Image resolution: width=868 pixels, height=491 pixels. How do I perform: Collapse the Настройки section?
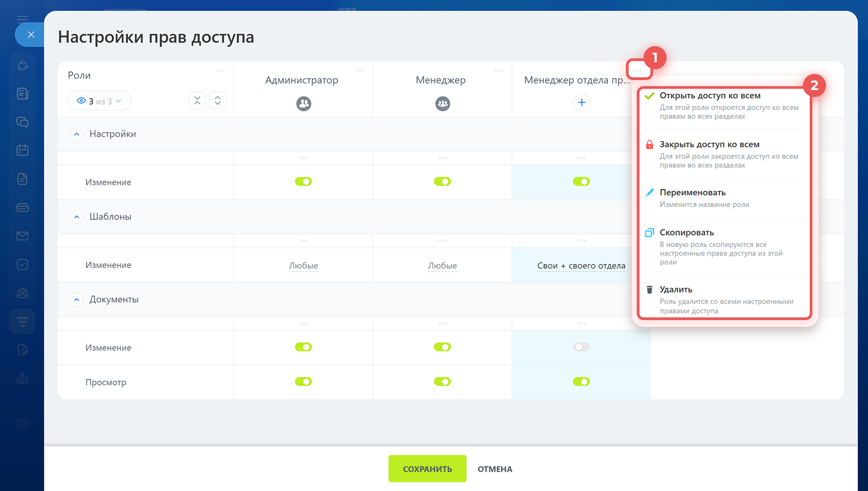pos(77,134)
